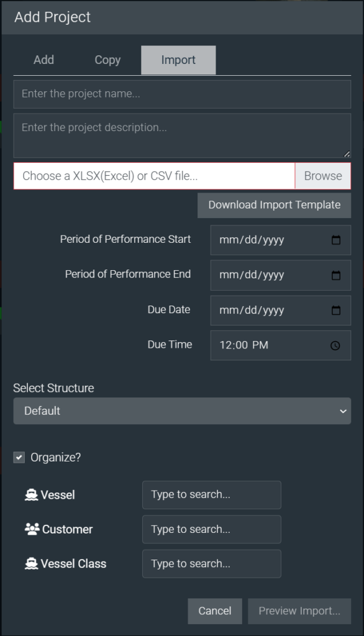Focus the project name input field

(182, 94)
